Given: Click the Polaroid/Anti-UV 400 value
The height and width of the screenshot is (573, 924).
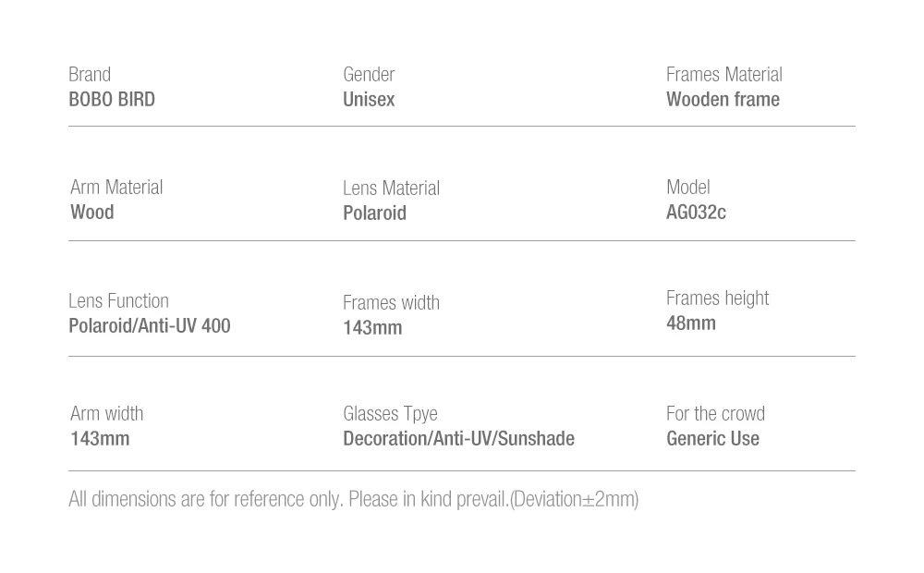Looking at the screenshot, I should tap(149, 325).
